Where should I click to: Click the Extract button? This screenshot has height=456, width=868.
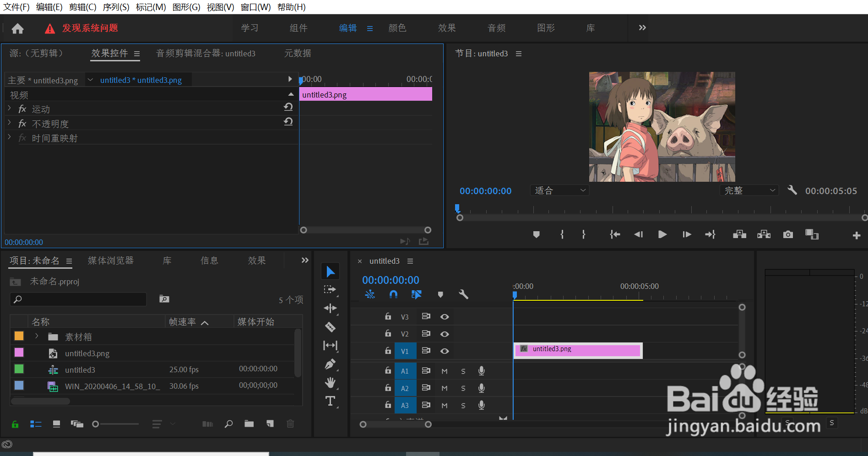[764, 234]
